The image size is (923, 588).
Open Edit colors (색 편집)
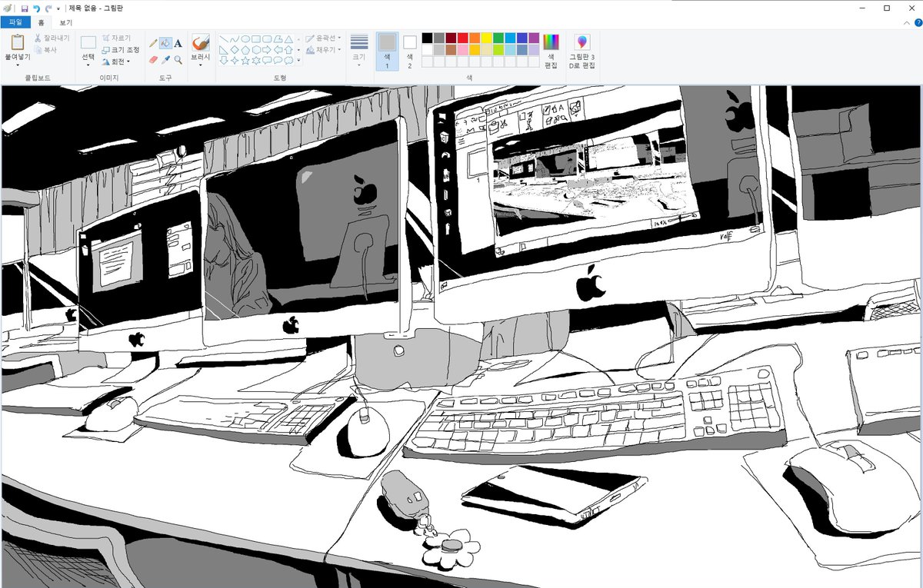[551, 51]
